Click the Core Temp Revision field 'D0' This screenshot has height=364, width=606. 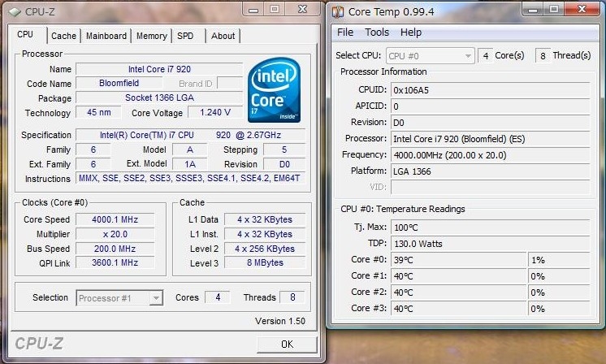(x=491, y=123)
